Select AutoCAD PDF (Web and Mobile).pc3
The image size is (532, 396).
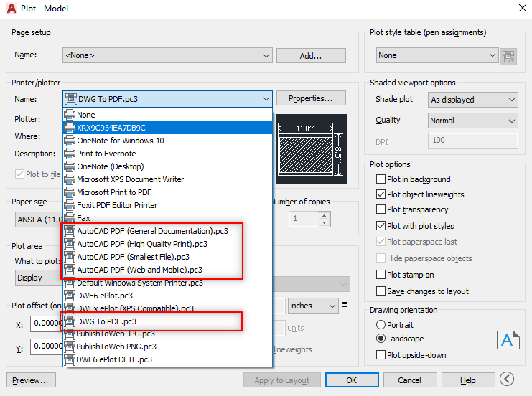[167, 270]
